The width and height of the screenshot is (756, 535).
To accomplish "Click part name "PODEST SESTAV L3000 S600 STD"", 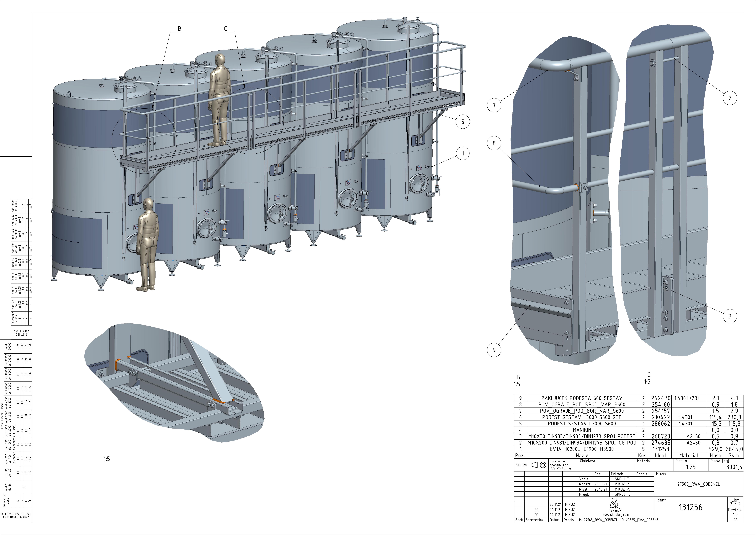I will (582, 417).
